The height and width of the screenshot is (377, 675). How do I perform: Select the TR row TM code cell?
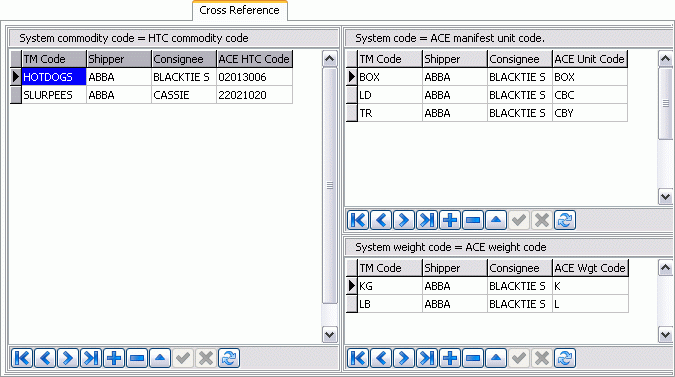coord(390,113)
